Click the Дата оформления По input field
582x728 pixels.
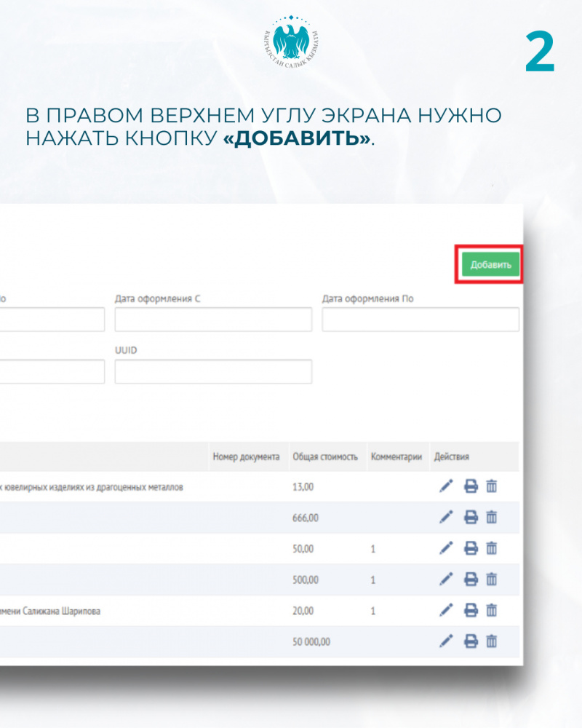tap(420, 320)
